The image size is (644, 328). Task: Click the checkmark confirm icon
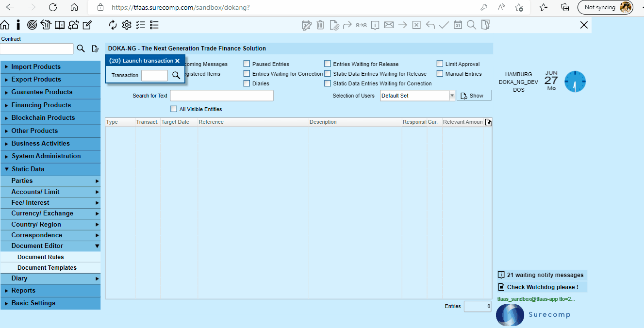click(444, 25)
